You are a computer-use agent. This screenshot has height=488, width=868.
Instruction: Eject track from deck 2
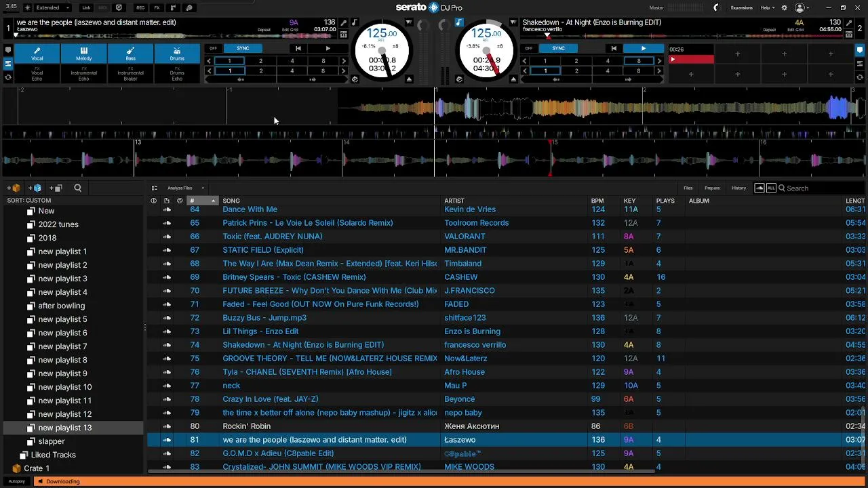pyautogui.click(x=513, y=79)
